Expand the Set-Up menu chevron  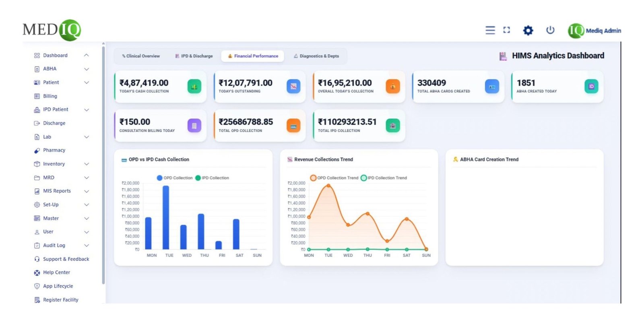86,205
